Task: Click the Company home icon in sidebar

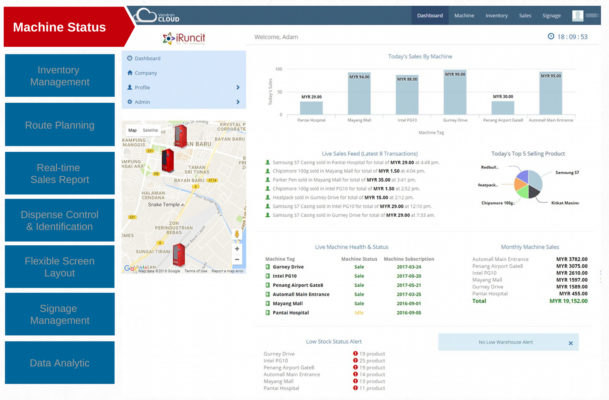Action: pyautogui.click(x=130, y=73)
